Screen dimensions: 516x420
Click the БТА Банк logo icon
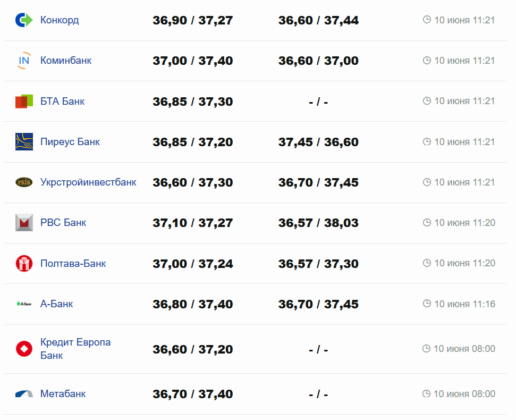24,101
